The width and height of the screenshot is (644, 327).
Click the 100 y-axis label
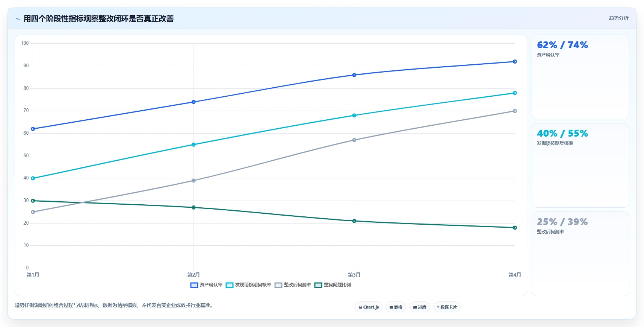coord(25,43)
